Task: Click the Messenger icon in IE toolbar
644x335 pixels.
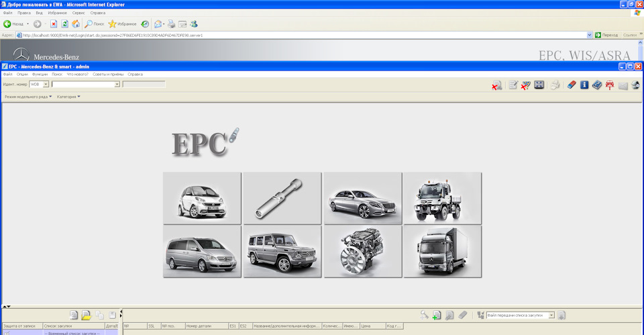Action: [x=194, y=24]
